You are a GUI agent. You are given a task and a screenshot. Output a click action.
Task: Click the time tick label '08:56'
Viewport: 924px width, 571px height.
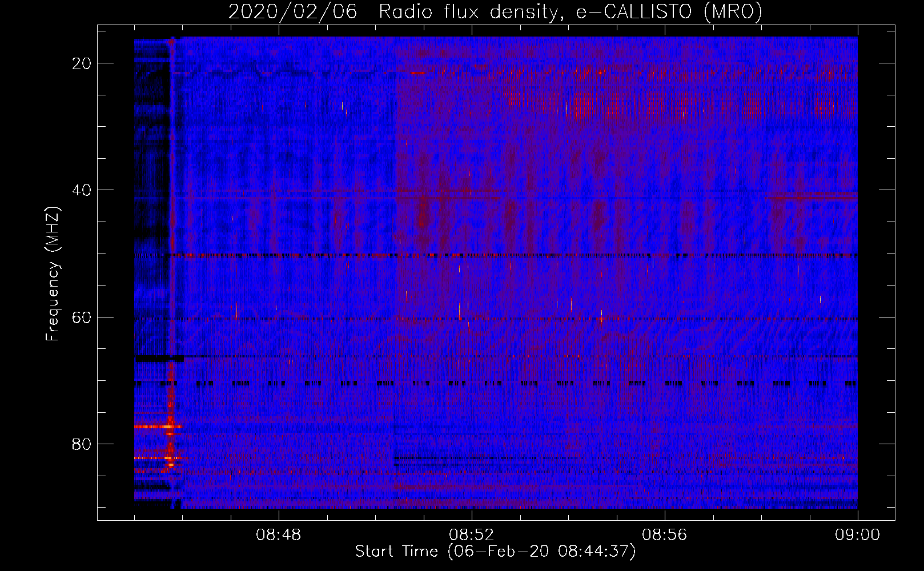[x=664, y=535]
